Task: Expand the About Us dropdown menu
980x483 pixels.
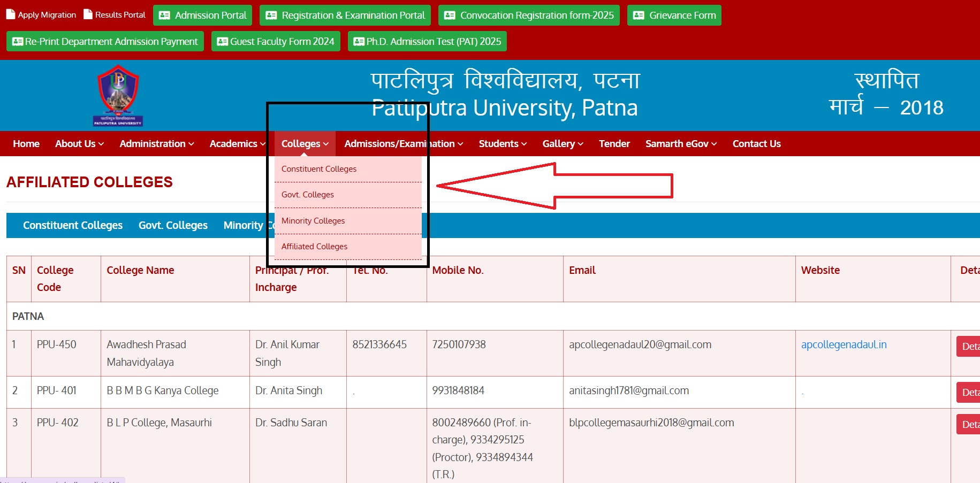Action: (79, 144)
